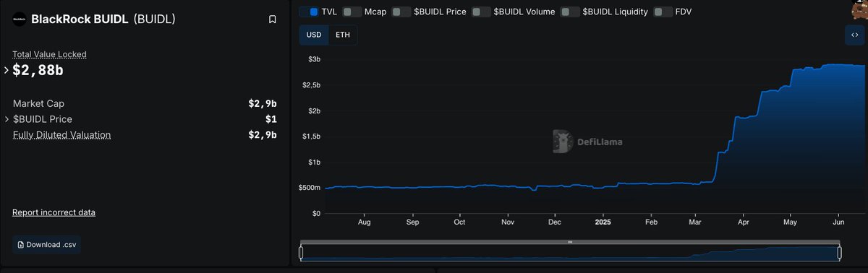868x273 pixels.
Task: Click Market Cap value $2,9b
Action: point(263,103)
